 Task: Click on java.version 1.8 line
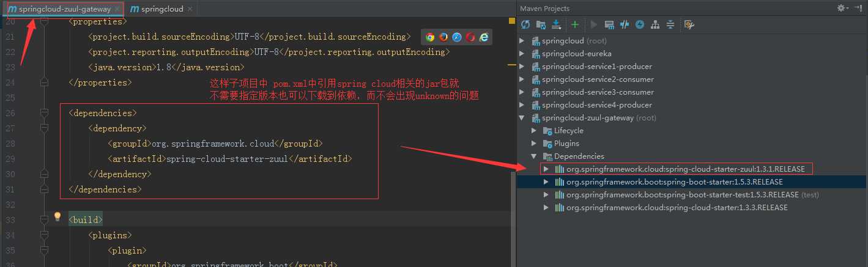166,67
